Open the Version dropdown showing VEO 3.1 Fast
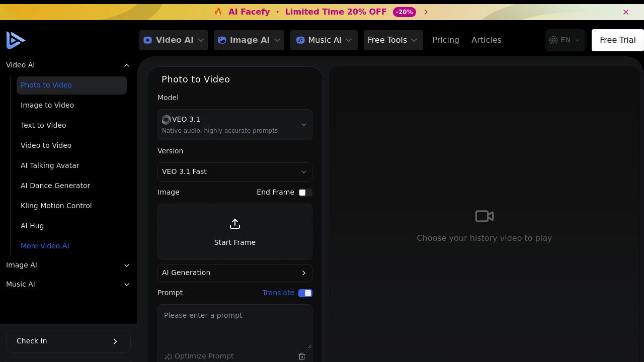This screenshot has height=362, width=644. (x=234, y=171)
